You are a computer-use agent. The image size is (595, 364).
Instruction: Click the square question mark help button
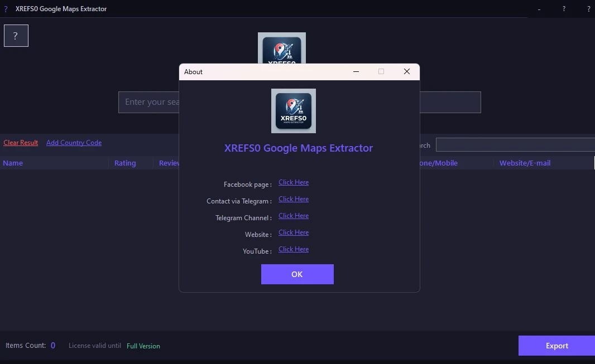pyautogui.click(x=16, y=36)
